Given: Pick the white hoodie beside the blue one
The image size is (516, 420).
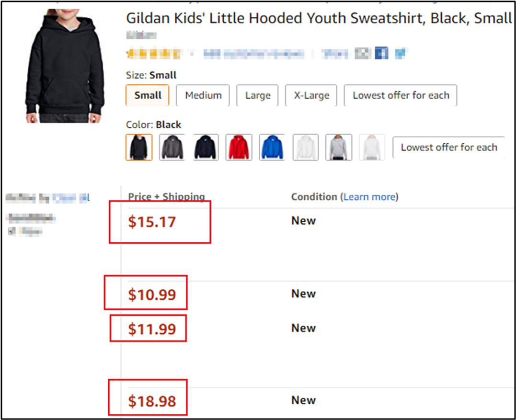Looking at the screenshot, I should tap(306, 147).
